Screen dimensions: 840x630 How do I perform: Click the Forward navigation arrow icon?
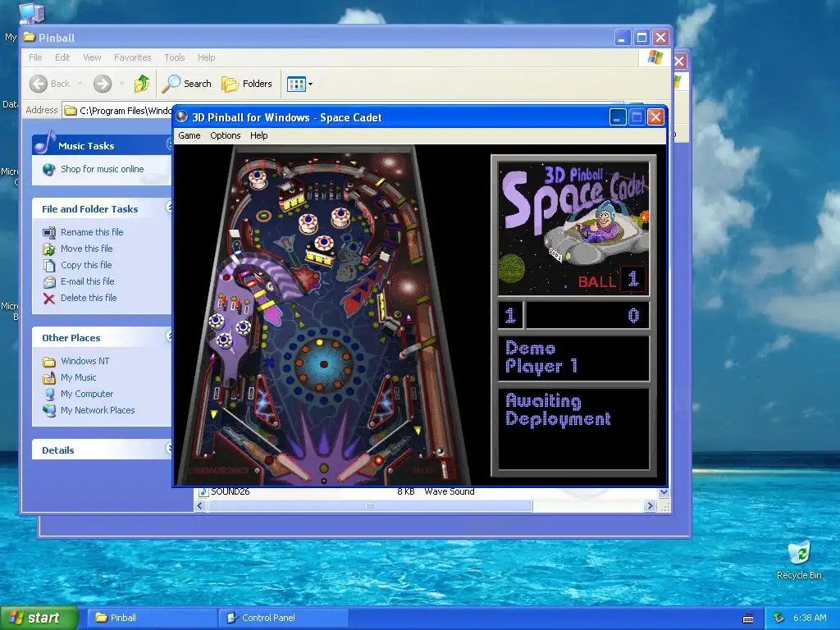(103, 84)
